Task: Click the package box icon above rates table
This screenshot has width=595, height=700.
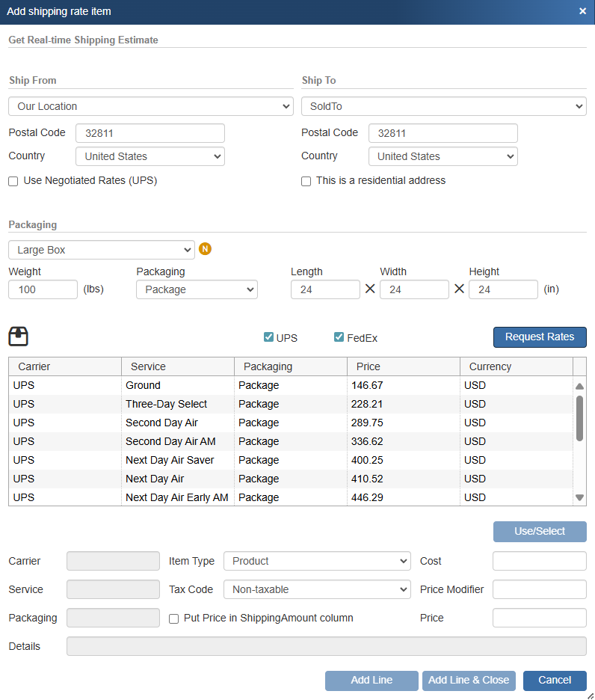Action: (19, 337)
